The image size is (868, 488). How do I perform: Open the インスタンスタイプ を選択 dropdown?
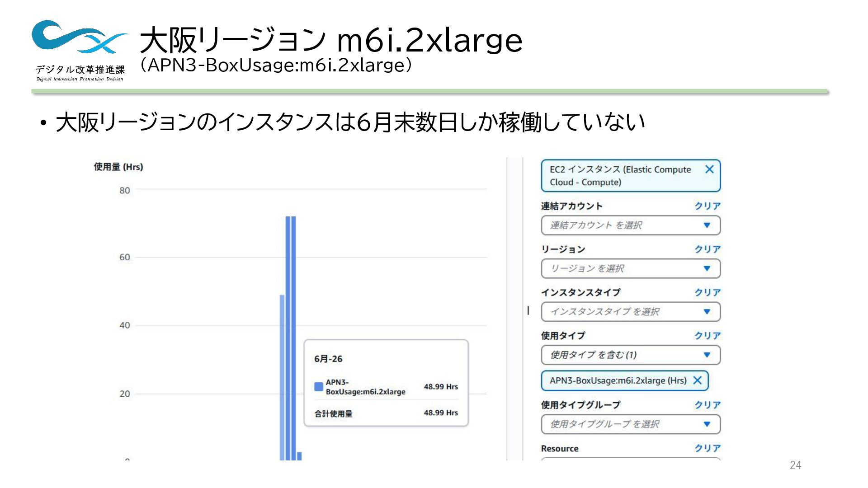(631, 312)
